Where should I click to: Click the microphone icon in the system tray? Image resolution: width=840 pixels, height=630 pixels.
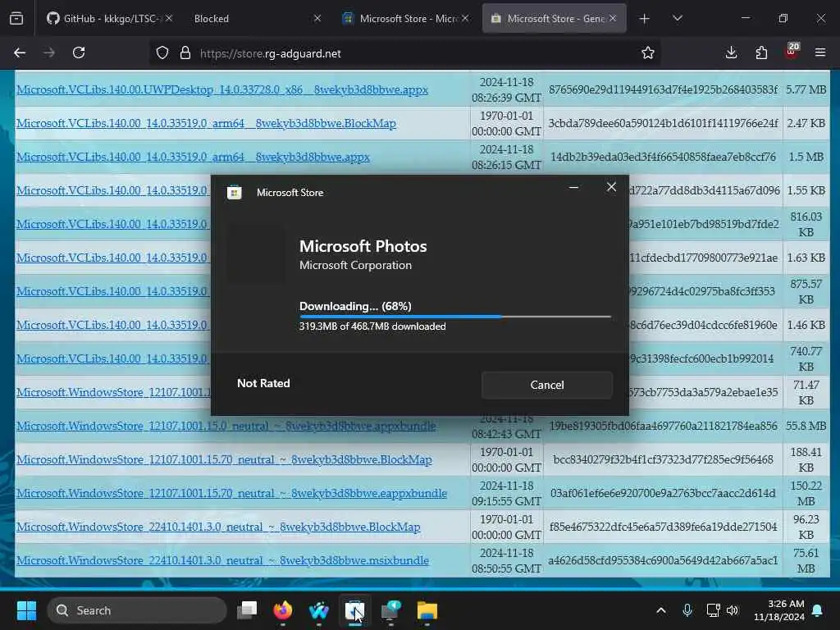687,610
